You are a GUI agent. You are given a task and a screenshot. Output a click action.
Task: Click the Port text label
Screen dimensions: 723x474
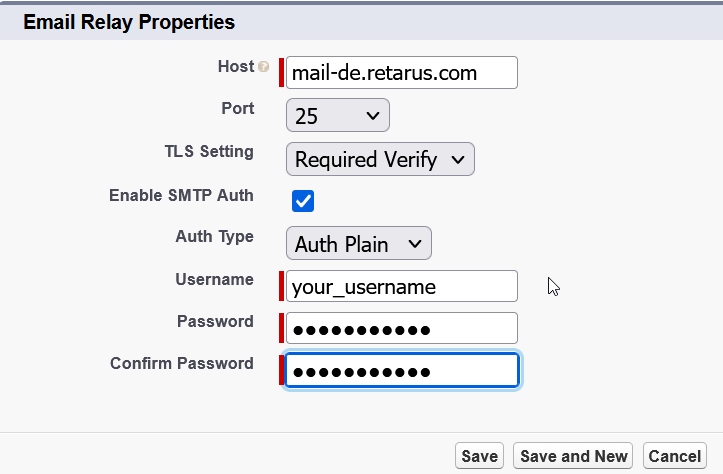(x=237, y=108)
